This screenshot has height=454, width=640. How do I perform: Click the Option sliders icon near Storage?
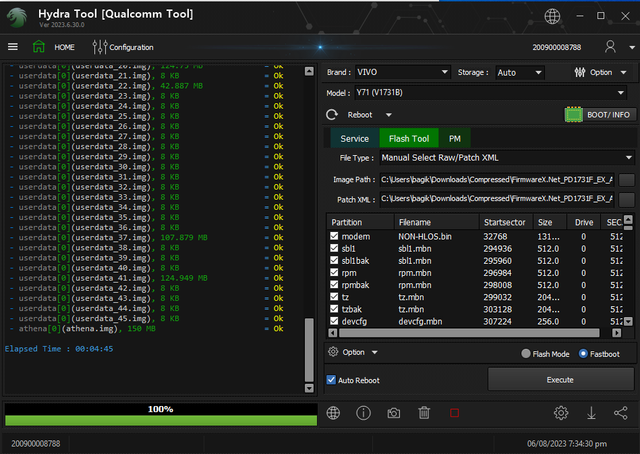[580, 73]
